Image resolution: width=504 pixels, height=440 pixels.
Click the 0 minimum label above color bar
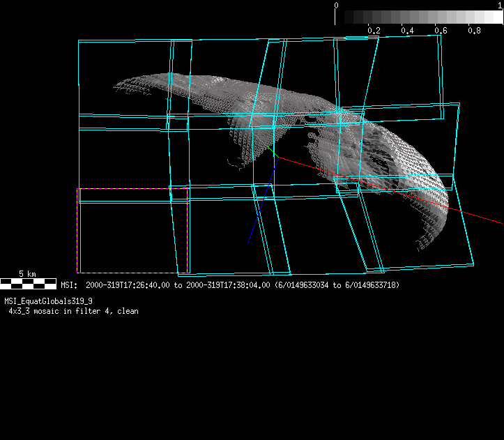point(337,5)
